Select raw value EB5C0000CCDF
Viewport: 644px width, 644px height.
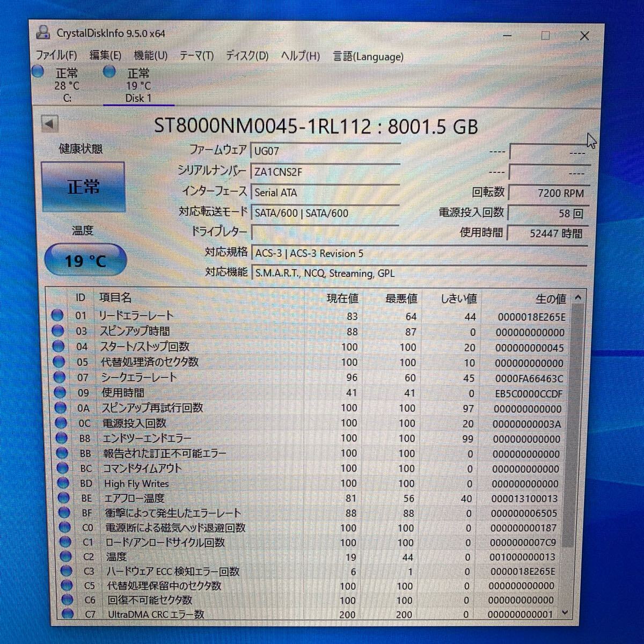coord(529,393)
